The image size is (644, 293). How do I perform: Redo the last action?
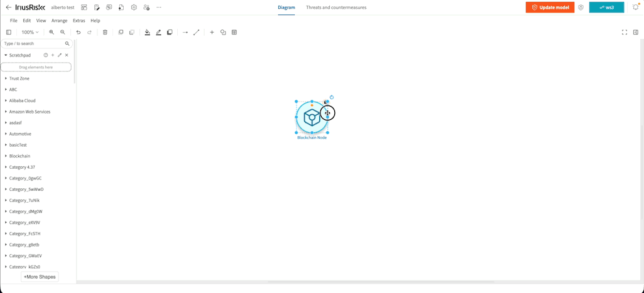[89, 32]
